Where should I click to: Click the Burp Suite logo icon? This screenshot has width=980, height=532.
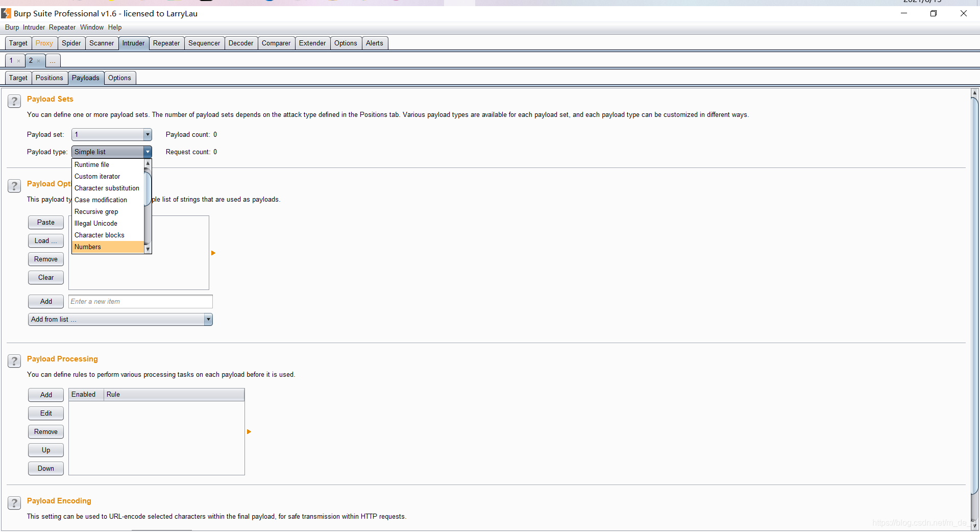click(x=6, y=13)
